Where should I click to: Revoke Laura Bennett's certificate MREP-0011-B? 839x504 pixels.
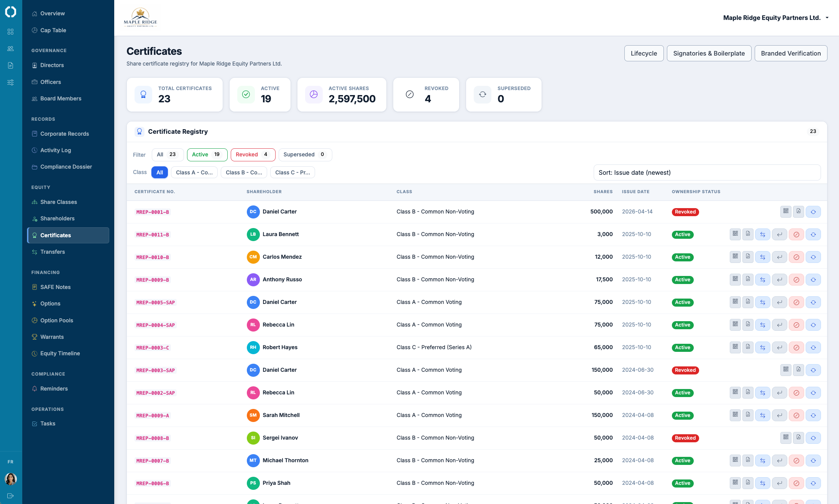click(x=796, y=234)
